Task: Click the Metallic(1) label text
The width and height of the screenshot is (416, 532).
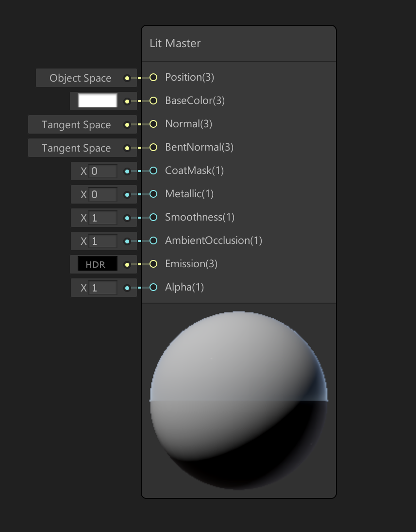Action: (x=189, y=194)
